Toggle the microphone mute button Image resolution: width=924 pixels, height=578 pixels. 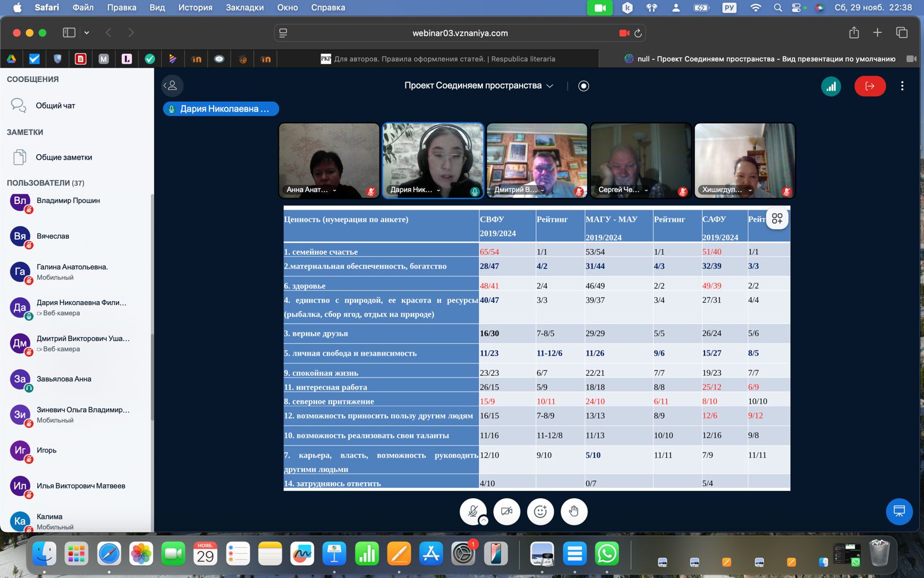point(472,511)
